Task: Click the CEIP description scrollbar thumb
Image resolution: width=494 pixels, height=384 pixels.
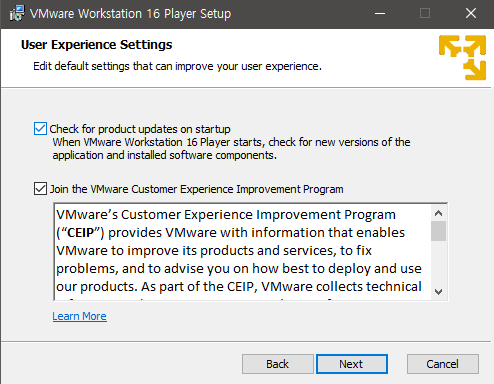Action: pos(438,231)
